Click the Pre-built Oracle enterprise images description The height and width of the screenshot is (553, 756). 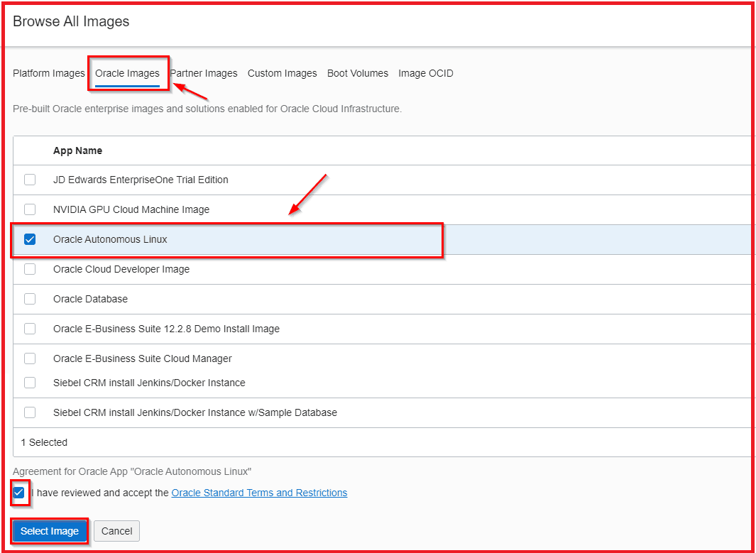pos(207,109)
